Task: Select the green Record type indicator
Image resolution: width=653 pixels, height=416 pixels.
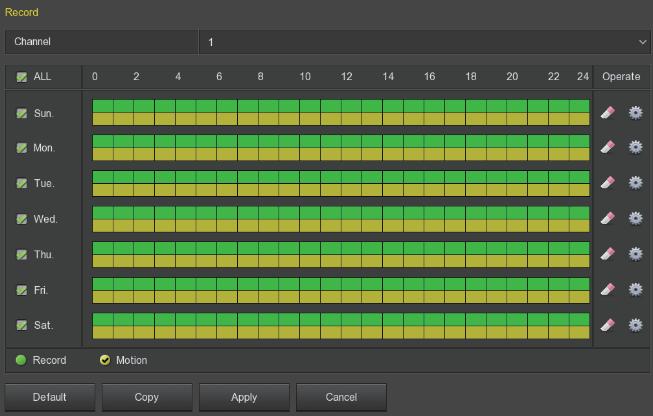Action: tap(21, 360)
